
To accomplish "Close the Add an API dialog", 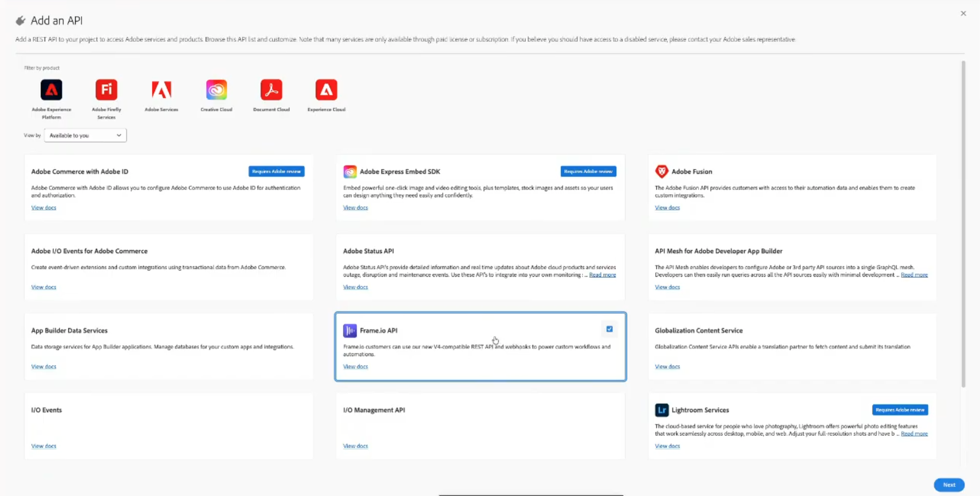I will pyautogui.click(x=963, y=13).
